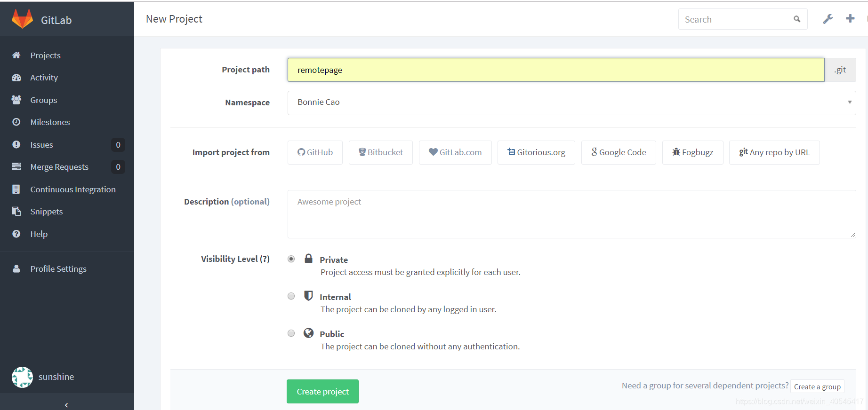
Task: Click the search magnifier icon
Action: click(797, 19)
